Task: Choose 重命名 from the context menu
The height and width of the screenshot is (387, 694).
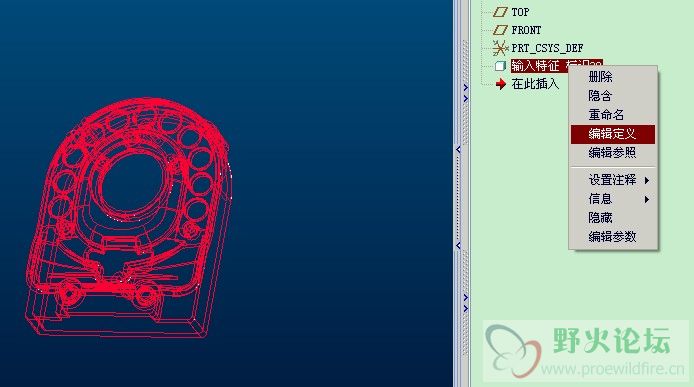Action: [x=606, y=115]
